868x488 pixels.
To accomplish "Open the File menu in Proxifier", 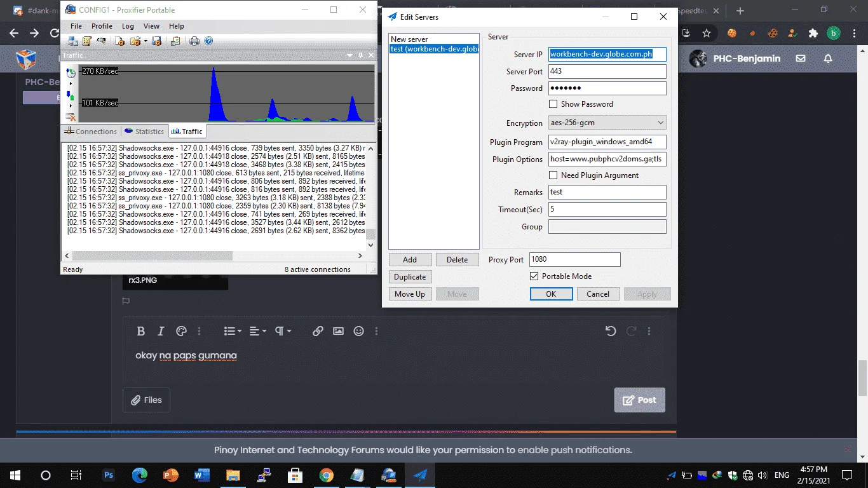I will pos(76,26).
